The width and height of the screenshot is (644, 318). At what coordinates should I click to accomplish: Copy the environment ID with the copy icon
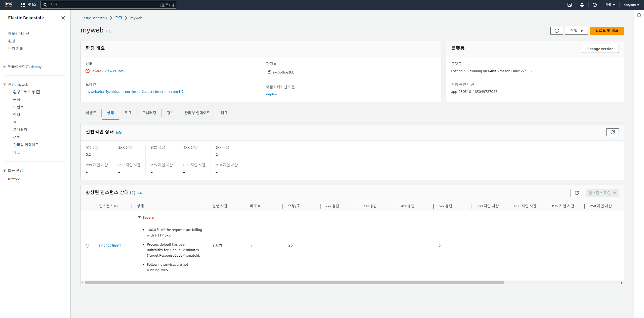tap(269, 72)
